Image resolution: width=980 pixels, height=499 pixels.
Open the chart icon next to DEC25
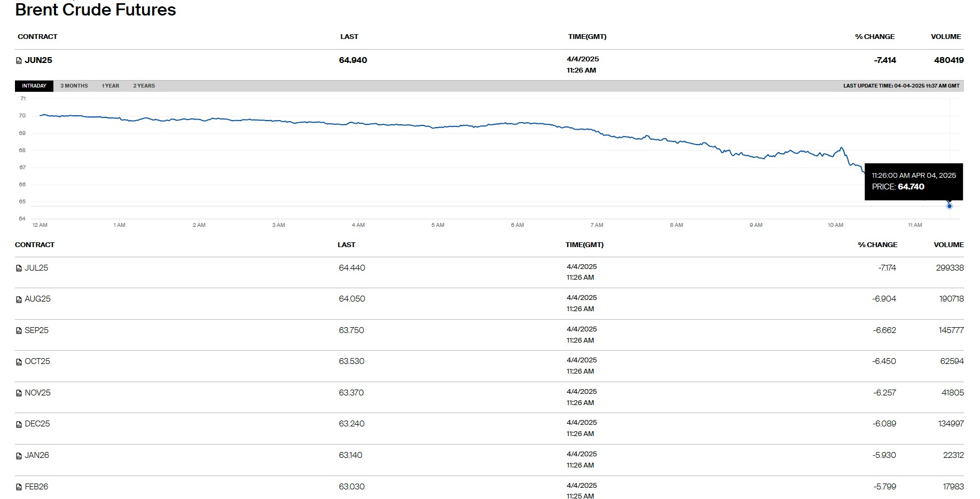[19, 424]
